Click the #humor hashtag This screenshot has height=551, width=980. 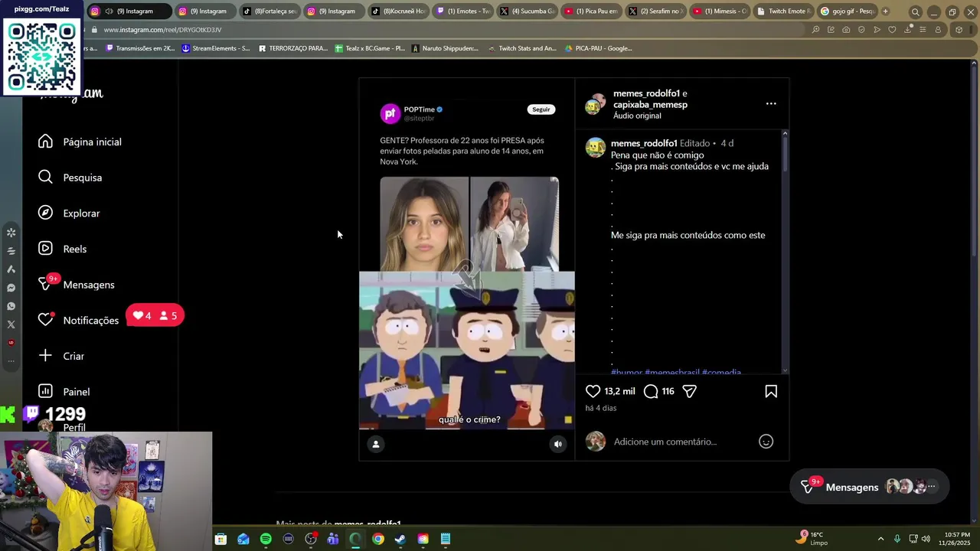coord(626,372)
